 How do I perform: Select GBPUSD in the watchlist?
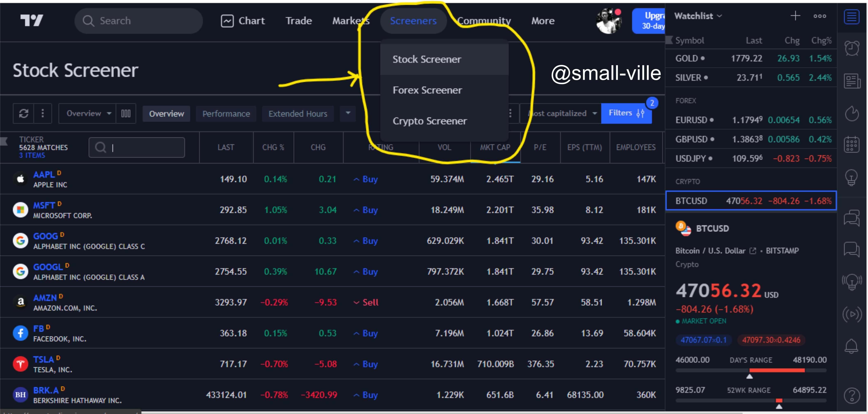click(x=751, y=139)
